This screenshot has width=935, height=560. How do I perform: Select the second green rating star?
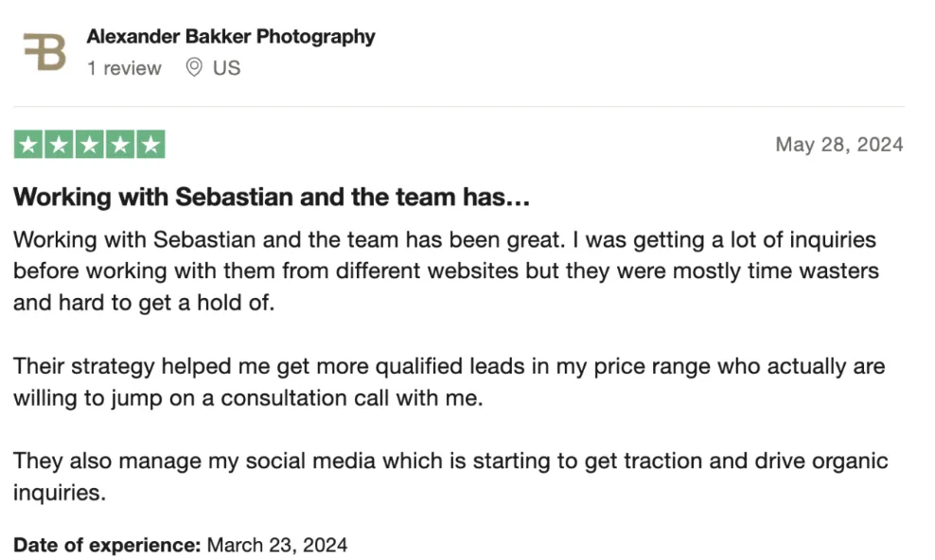click(x=59, y=144)
